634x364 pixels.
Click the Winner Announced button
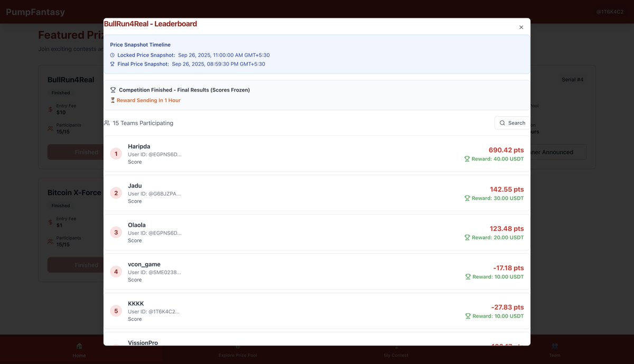click(558, 152)
